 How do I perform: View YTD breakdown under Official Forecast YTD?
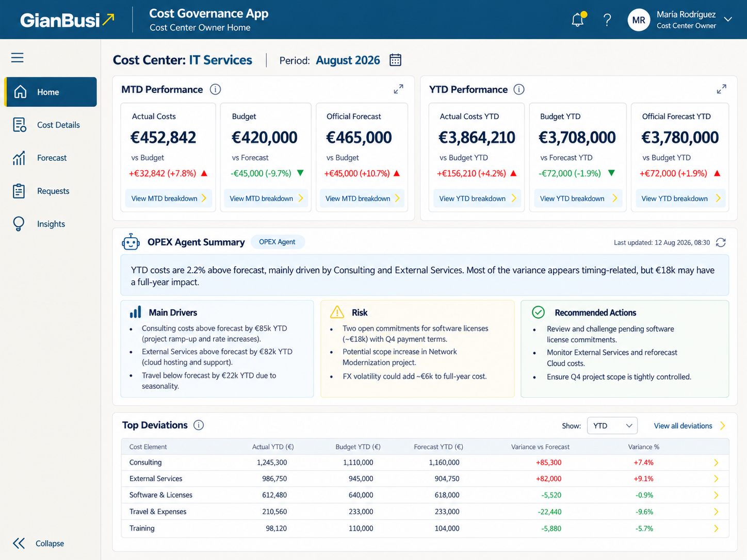pos(680,198)
